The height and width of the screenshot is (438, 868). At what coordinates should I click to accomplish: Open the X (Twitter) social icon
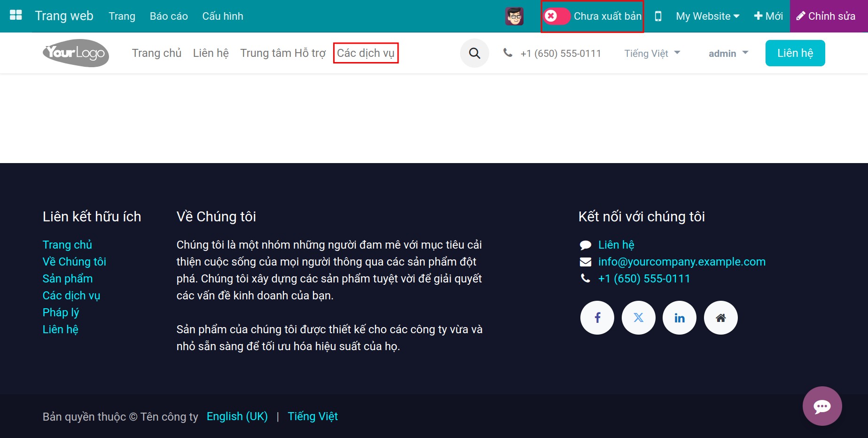(639, 318)
